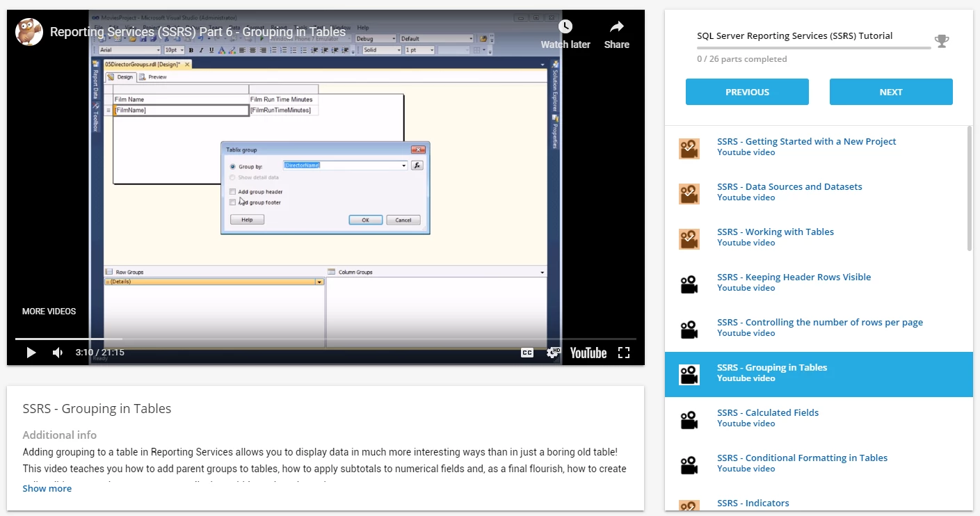980x516 pixels.
Task: Click the camera icon beside 'Keeping Header Rows Visible'
Action: (689, 284)
